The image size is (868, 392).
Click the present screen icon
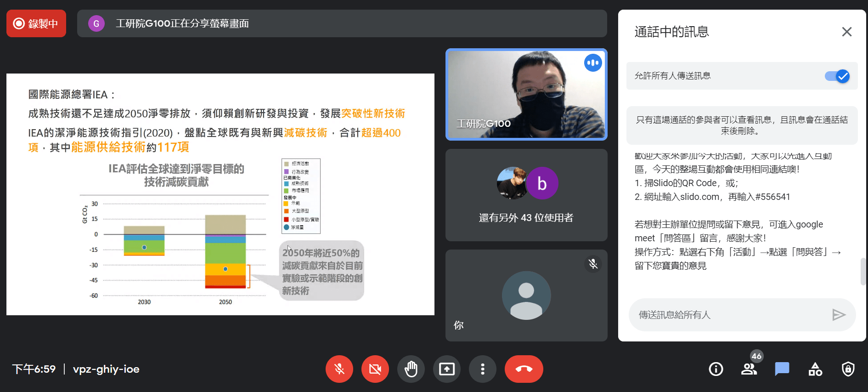447,369
